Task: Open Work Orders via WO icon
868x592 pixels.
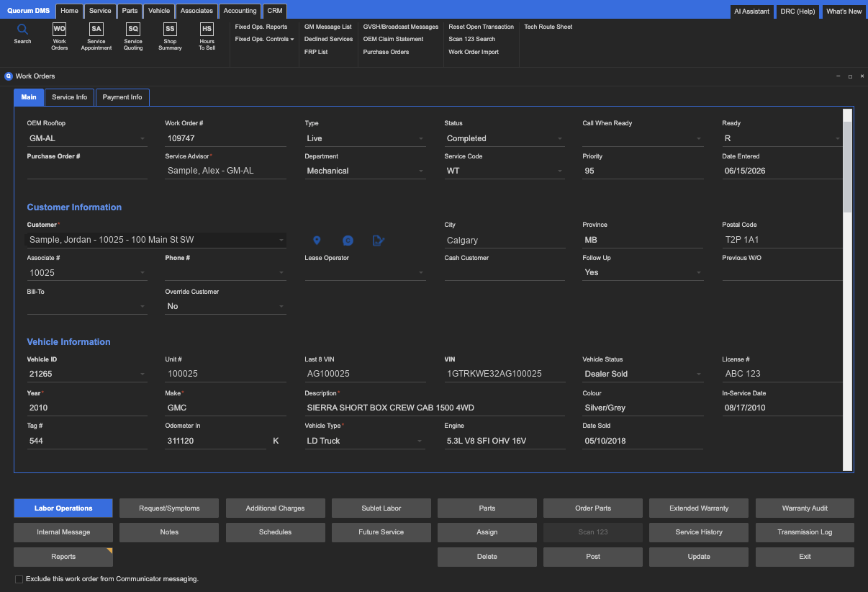Action: tap(60, 29)
